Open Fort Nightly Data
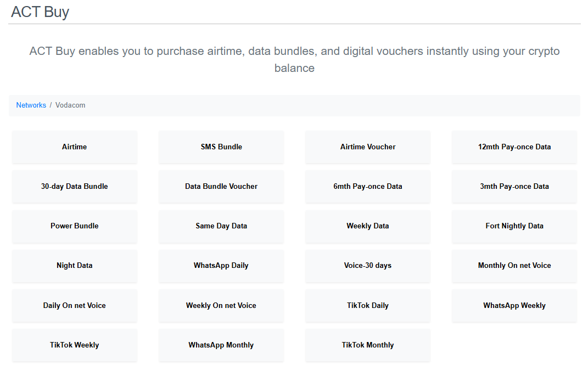Screen dimensions: 588x370 click(x=514, y=226)
